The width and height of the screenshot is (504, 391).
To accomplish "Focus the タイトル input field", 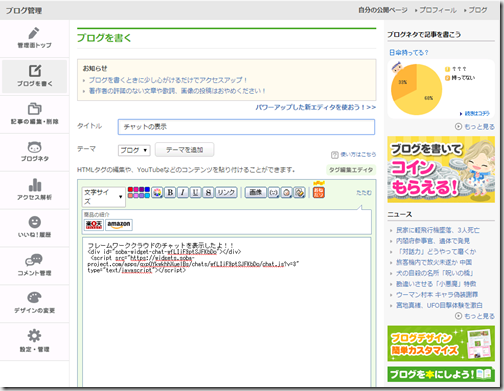I will [x=246, y=127].
